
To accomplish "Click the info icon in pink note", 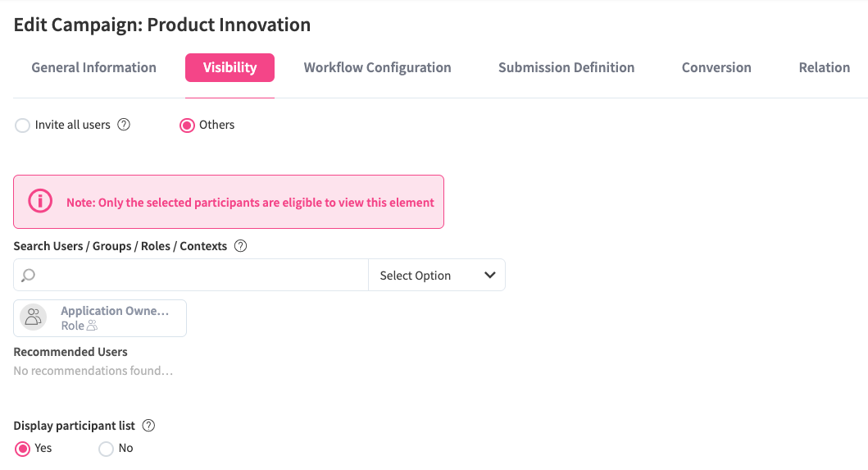I will 40,202.
